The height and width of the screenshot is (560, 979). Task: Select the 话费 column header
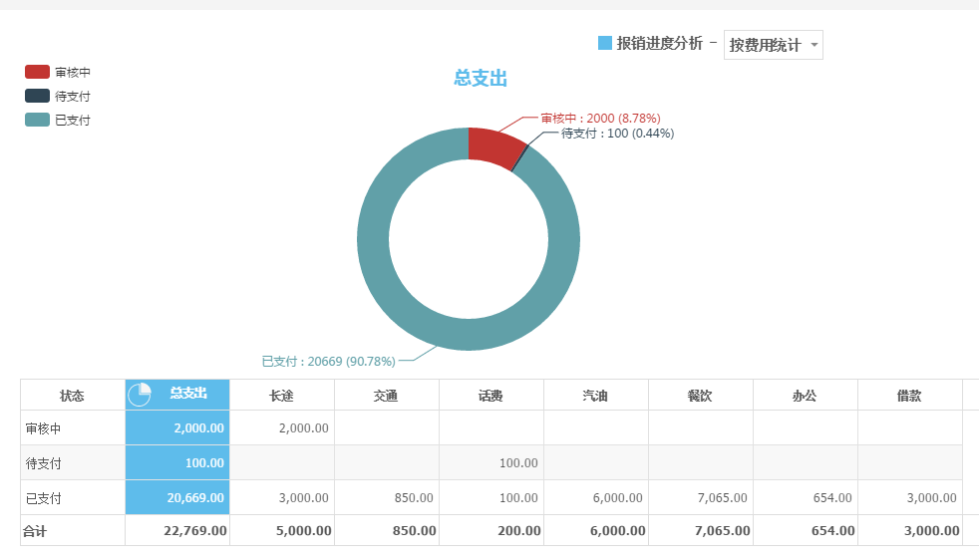(x=490, y=396)
